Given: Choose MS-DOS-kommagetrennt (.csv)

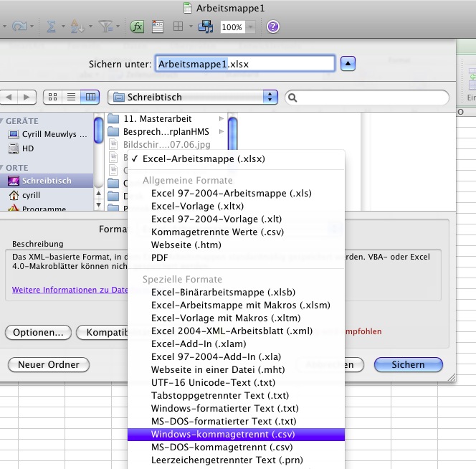Looking at the screenshot, I should pyautogui.click(x=236, y=447).
